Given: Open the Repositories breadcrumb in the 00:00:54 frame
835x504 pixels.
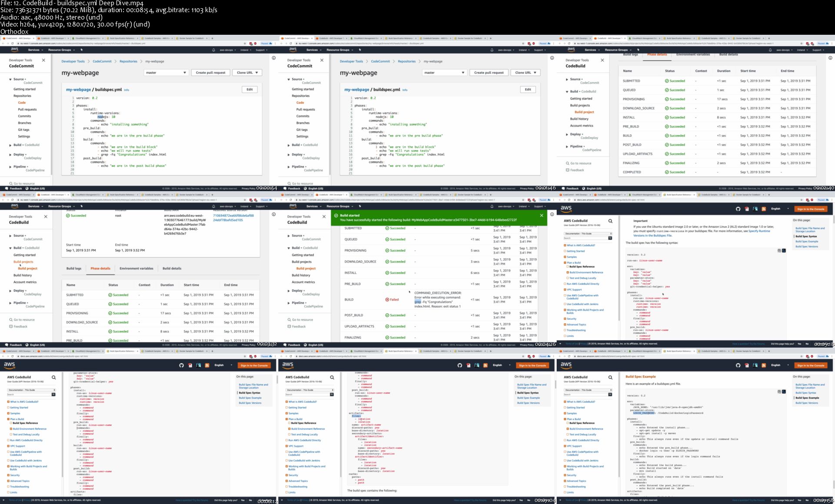Looking at the screenshot, I should 128,61.
